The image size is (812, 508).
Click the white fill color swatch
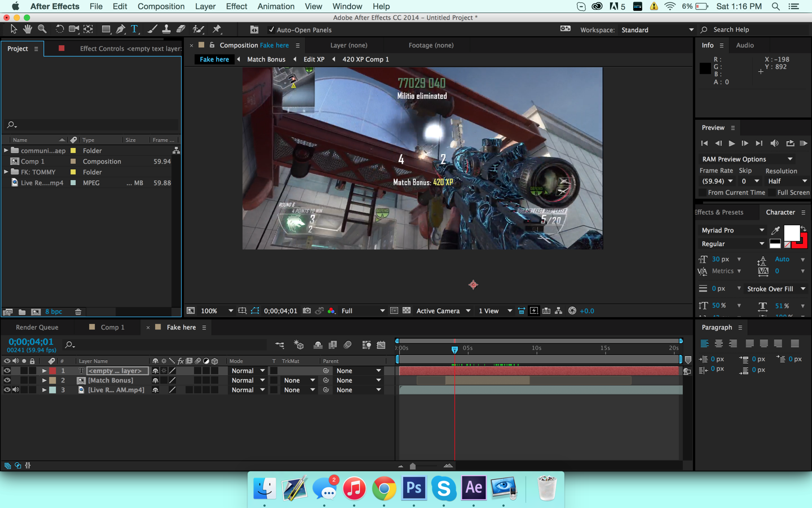pos(791,232)
